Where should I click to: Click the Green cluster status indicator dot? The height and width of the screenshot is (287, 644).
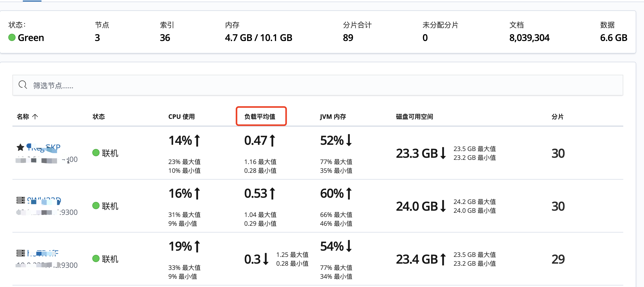coord(12,38)
